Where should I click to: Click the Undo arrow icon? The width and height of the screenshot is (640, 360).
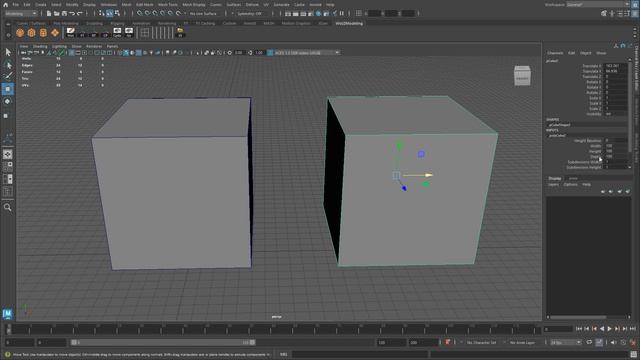72,13
